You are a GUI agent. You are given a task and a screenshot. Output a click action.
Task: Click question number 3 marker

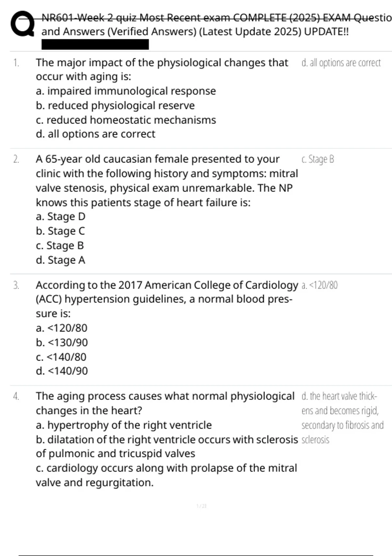[16, 285]
